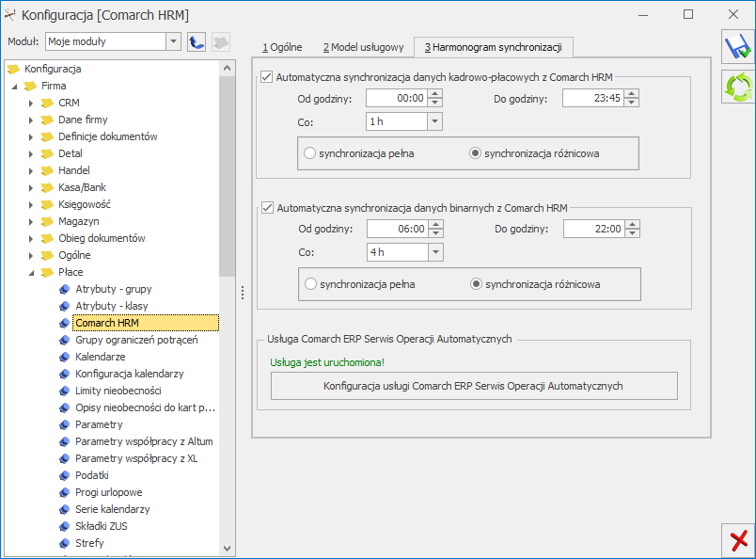Click the Dane firmy folder icon
This screenshot has width=756, height=559.
point(47,120)
